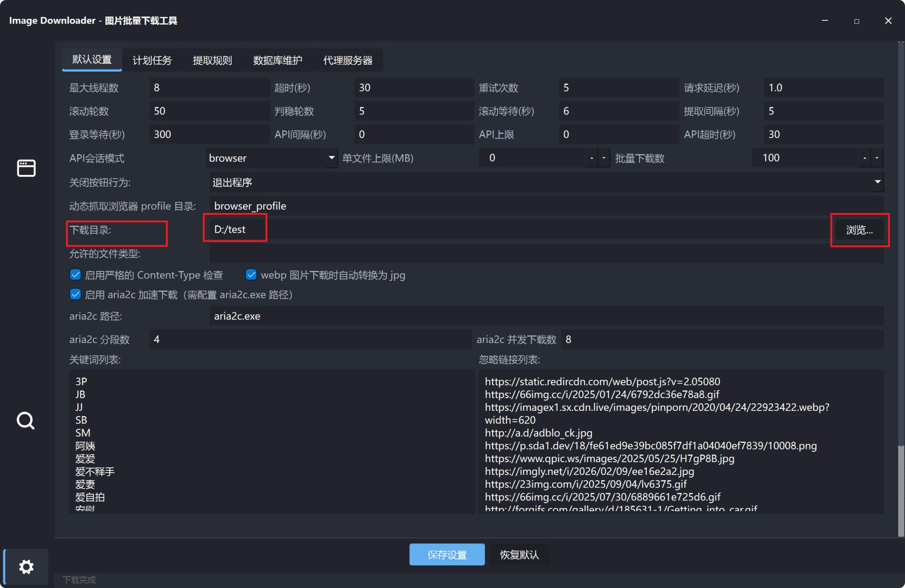Open the settings gear sidebar icon
Viewport: 905px width, 588px height.
coord(26,567)
